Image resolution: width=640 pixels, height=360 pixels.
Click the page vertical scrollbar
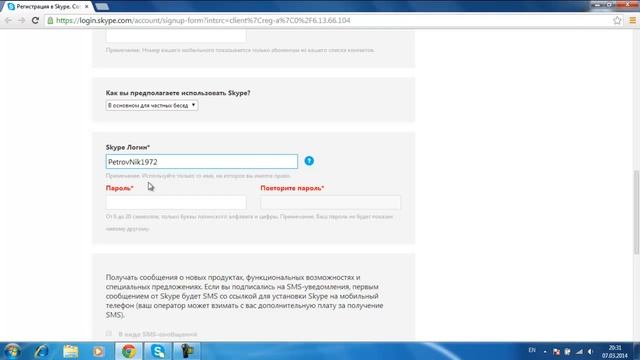coord(636,212)
